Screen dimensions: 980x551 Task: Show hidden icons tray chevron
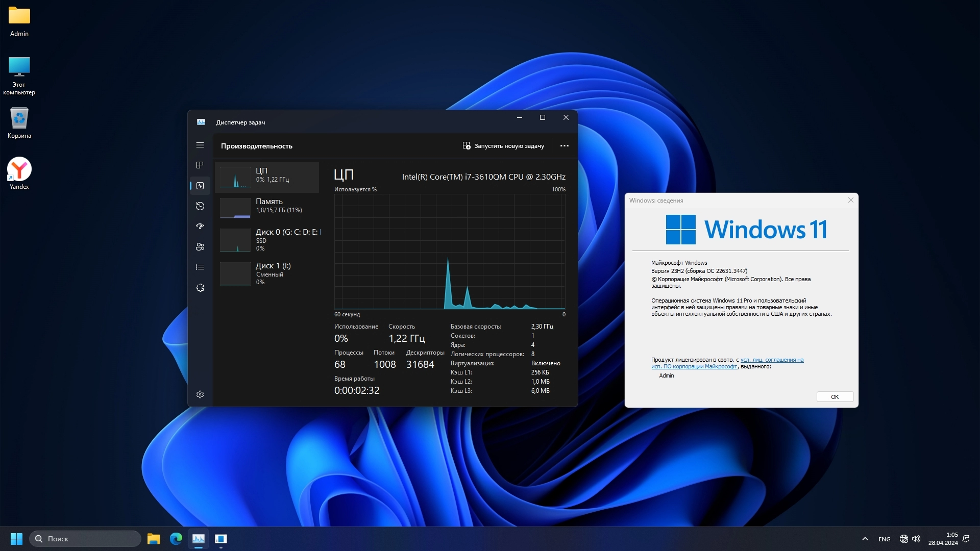(x=865, y=539)
